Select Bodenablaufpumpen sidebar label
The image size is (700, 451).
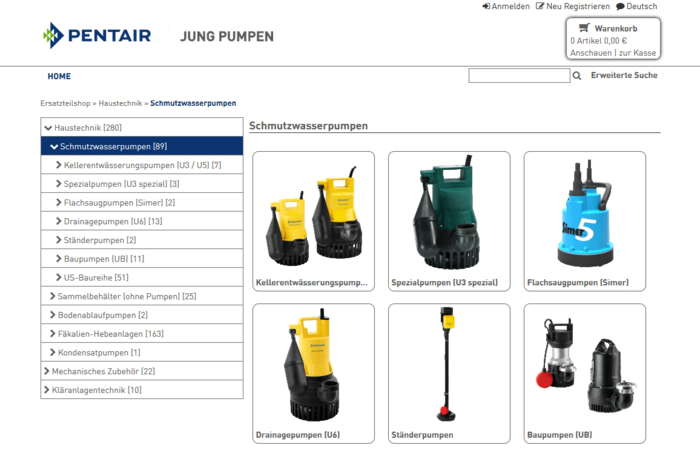103,315
